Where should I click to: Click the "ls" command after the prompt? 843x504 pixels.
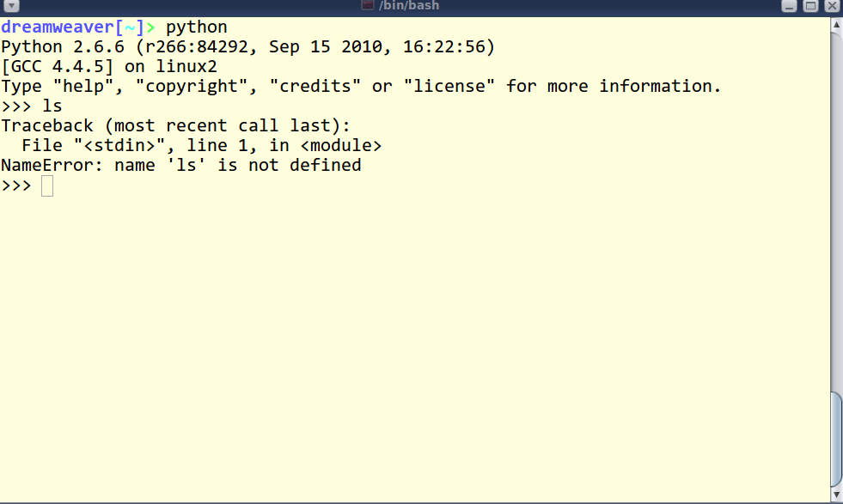pyautogui.click(x=52, y=106)
